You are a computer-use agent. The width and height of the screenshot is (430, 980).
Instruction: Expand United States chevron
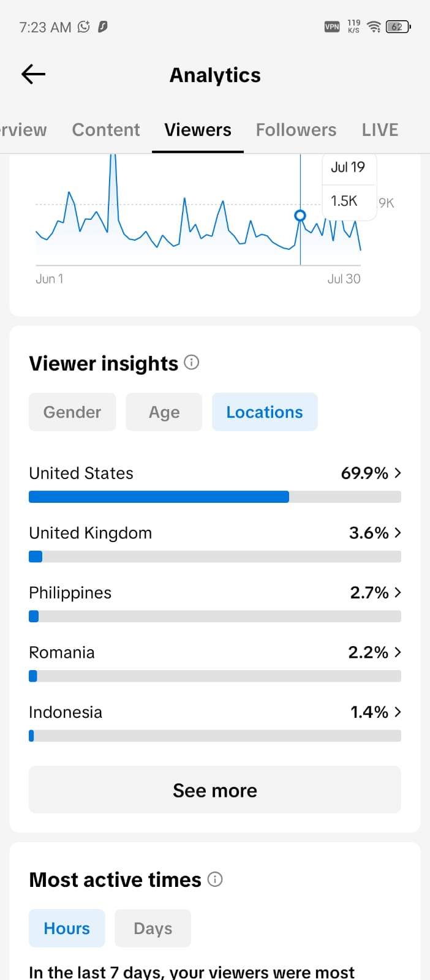pyautogui.click(x=398, y=473)
